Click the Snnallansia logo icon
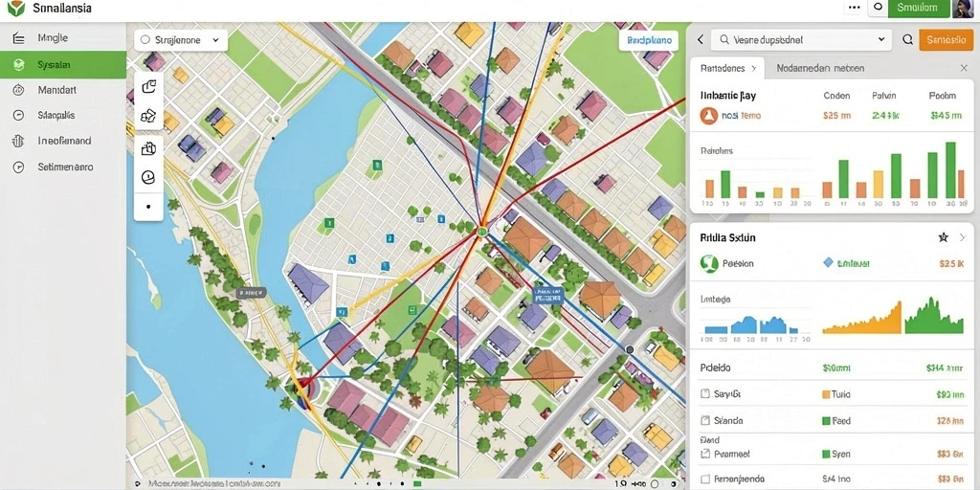 click(x=15, y=8)
